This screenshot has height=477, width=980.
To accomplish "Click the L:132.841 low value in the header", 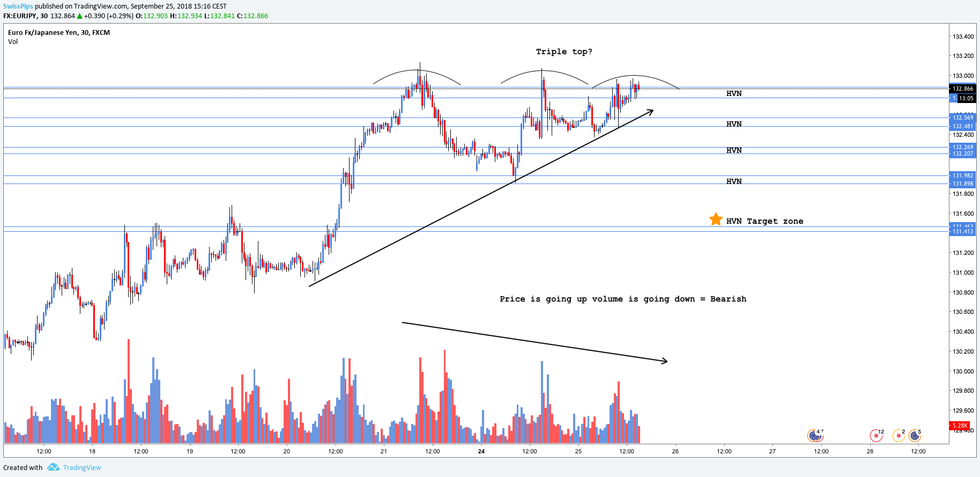I will coord(219,16).
